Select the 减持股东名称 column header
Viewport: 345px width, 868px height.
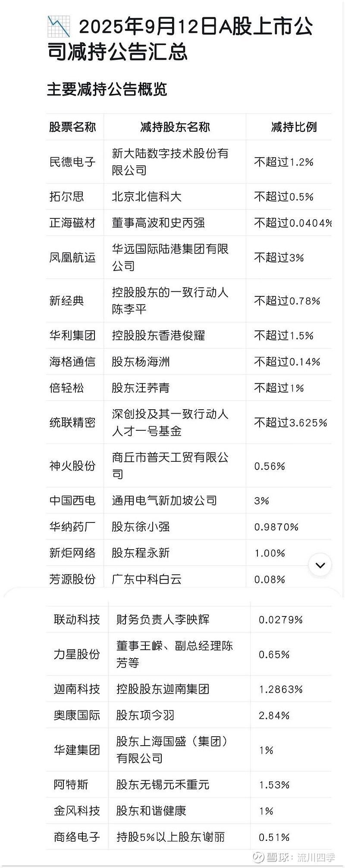(175, 127)
